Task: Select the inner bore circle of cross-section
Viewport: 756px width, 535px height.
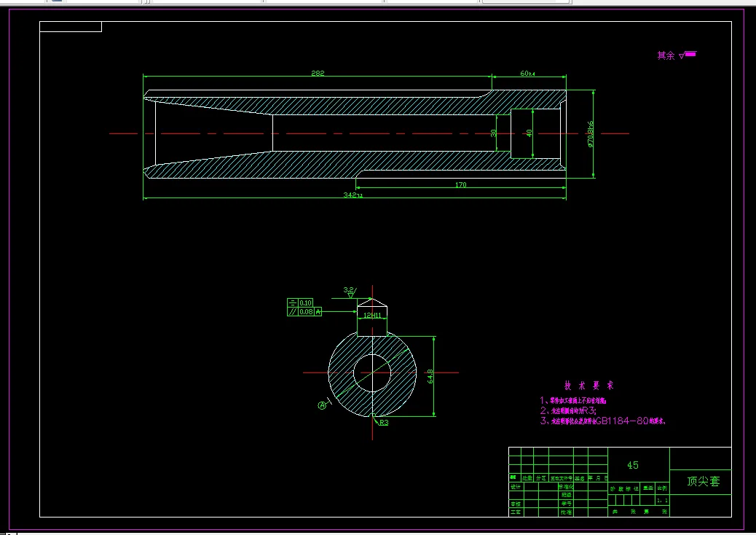Action: 372,373
